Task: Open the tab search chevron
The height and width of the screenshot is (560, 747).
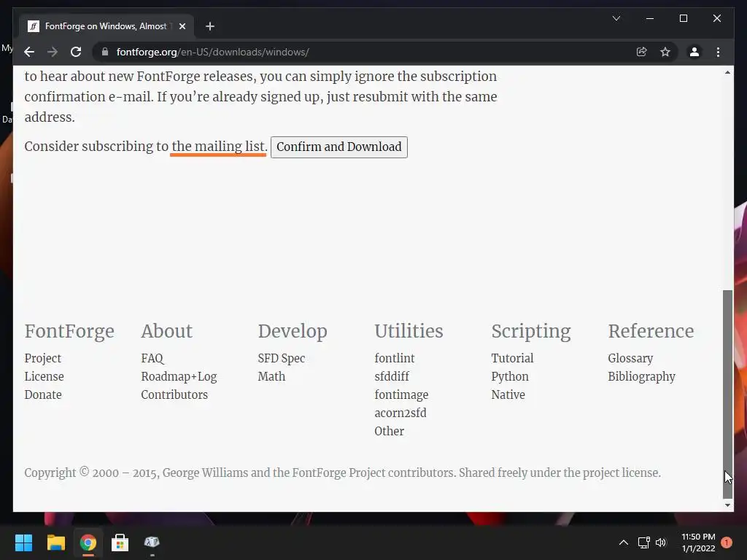Action: coord(616,18)
